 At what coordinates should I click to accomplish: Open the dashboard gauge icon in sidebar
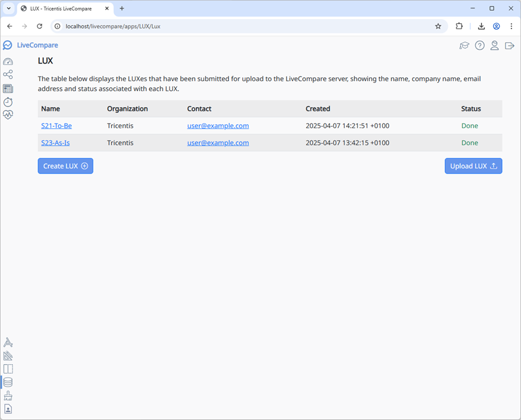coord(8,61)
